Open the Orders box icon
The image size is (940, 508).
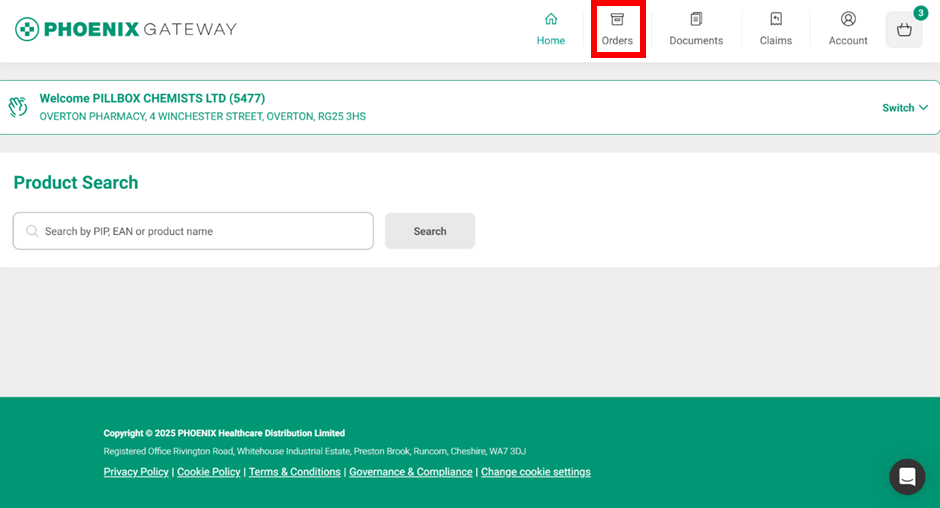tap(617, 19)
